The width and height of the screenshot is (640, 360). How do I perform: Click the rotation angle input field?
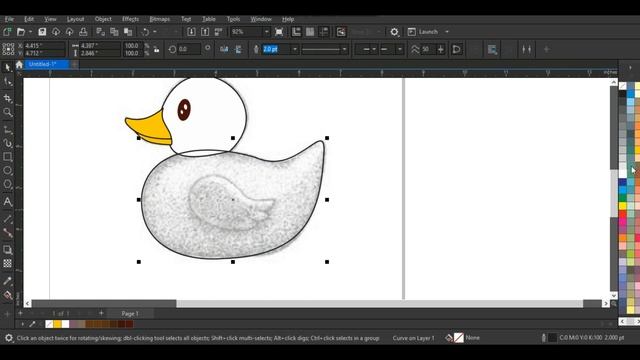click(189, 49)
